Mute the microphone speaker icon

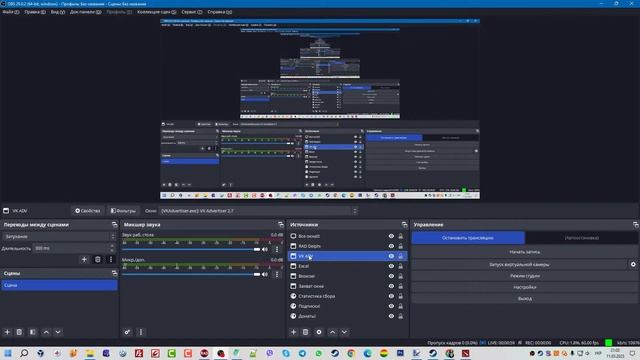coord(265,274)
